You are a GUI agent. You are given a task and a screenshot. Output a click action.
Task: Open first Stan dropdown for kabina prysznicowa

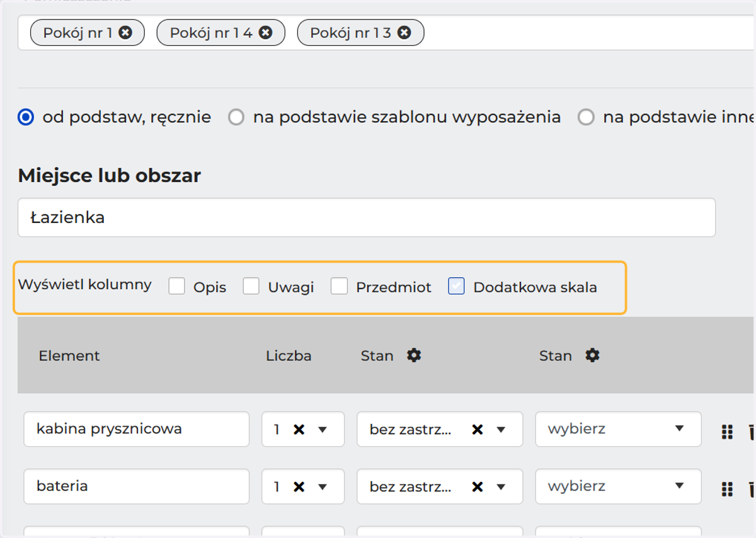point(501,429)
